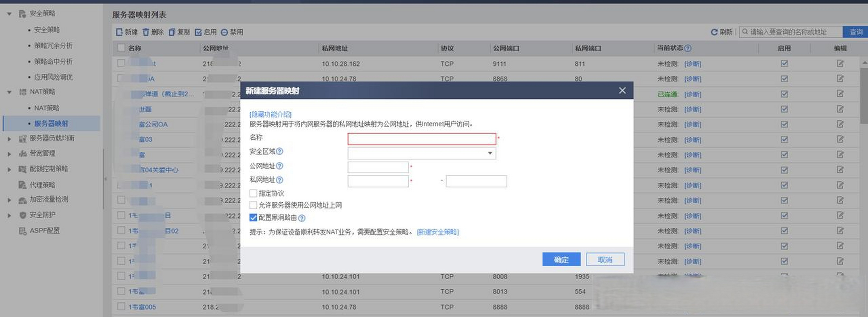Screen dimensions: 868x317
Task: Focus the first 私网地址 input field
Action: click(378, 181)
